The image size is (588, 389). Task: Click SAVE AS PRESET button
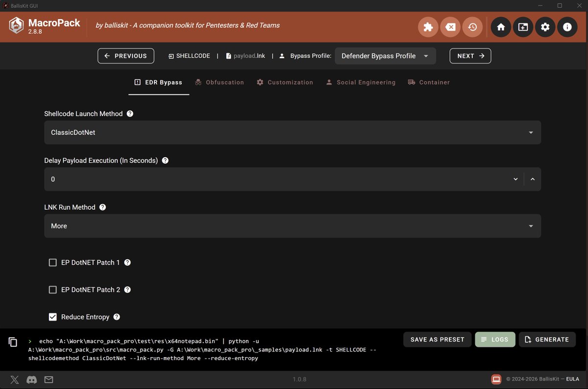tap(438, 340)
